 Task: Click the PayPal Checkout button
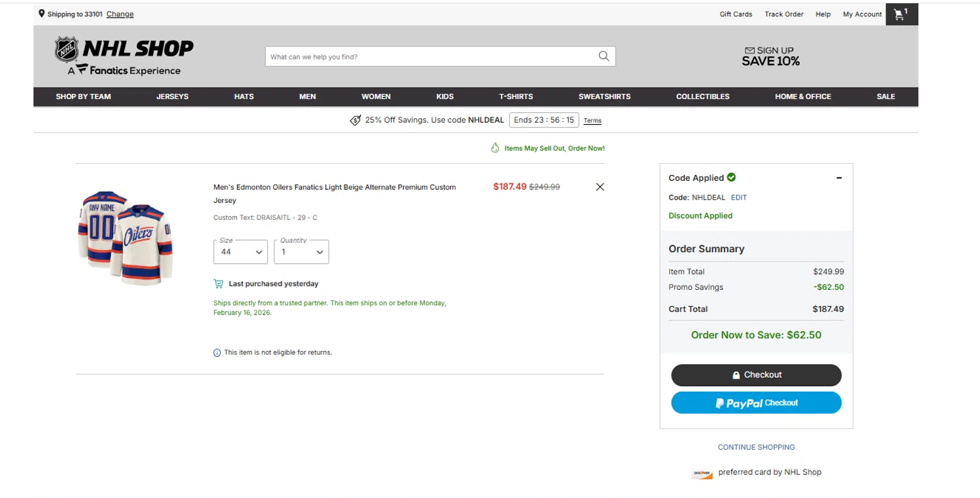click(x=757, y=403)
